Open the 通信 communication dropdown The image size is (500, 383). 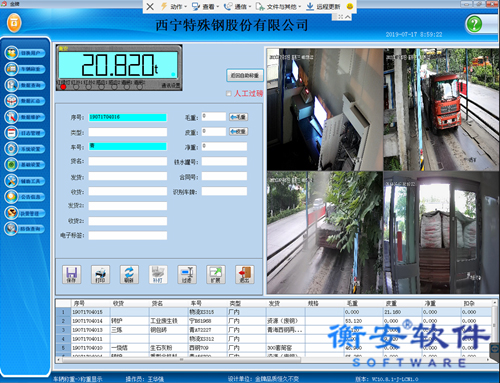point(238,6)
